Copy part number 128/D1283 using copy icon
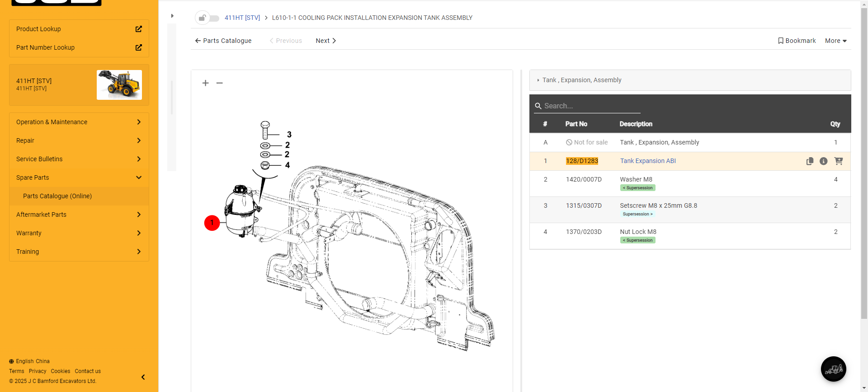The height and width of the screenshot is (392, 868). coord(810,161)
